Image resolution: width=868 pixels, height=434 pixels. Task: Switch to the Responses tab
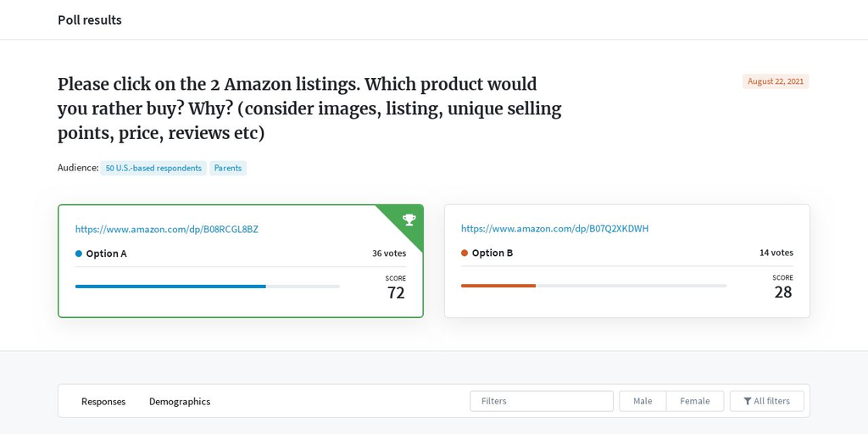click(x=103, y=401)
